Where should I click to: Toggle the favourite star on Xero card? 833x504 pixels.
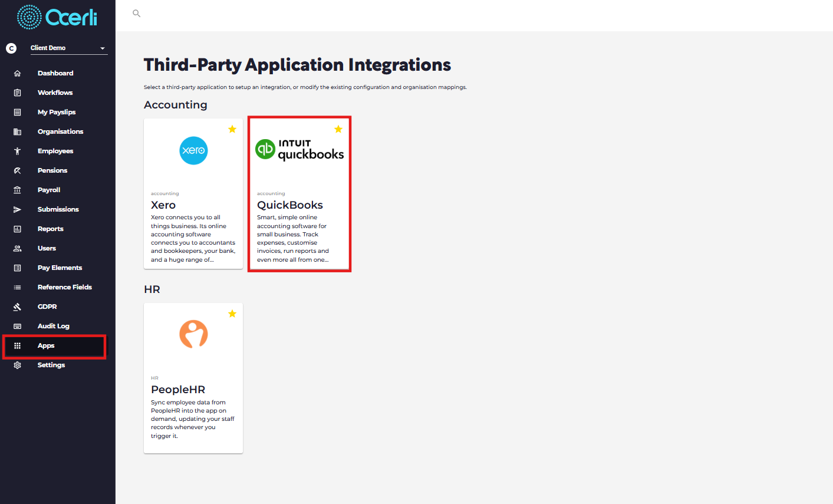[232, 129]
